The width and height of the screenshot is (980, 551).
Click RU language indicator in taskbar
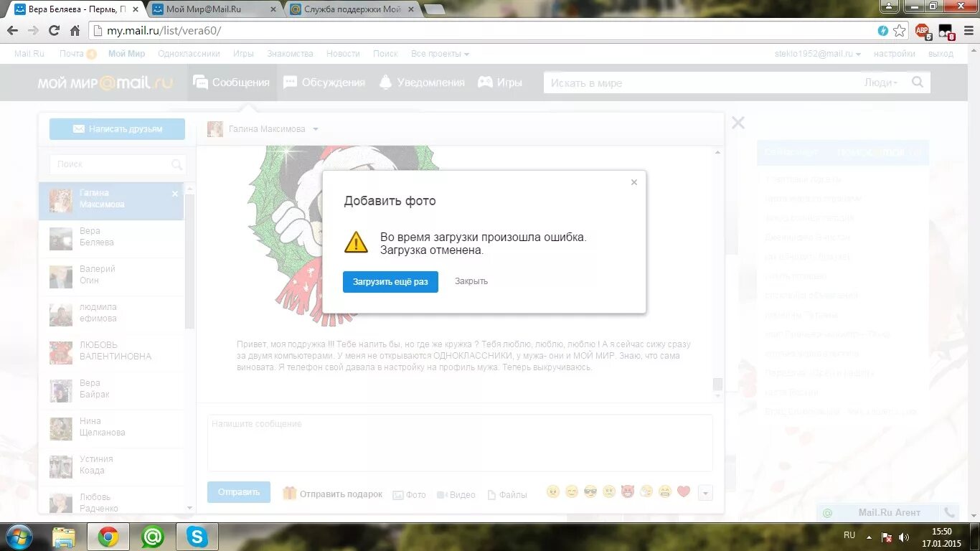point(849,535)
